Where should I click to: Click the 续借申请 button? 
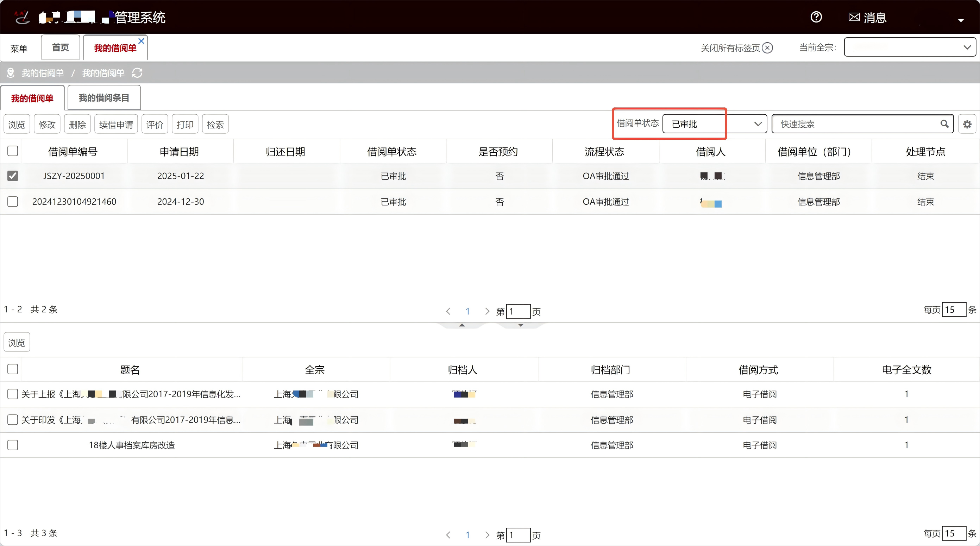pyautogui.click(x=116, y=124)
